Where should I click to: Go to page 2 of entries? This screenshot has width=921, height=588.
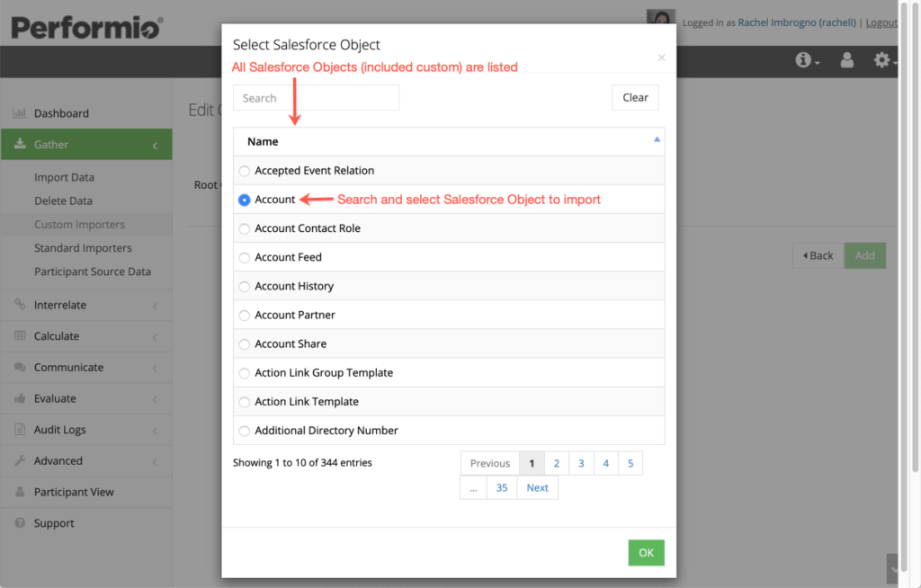point(556,463)
